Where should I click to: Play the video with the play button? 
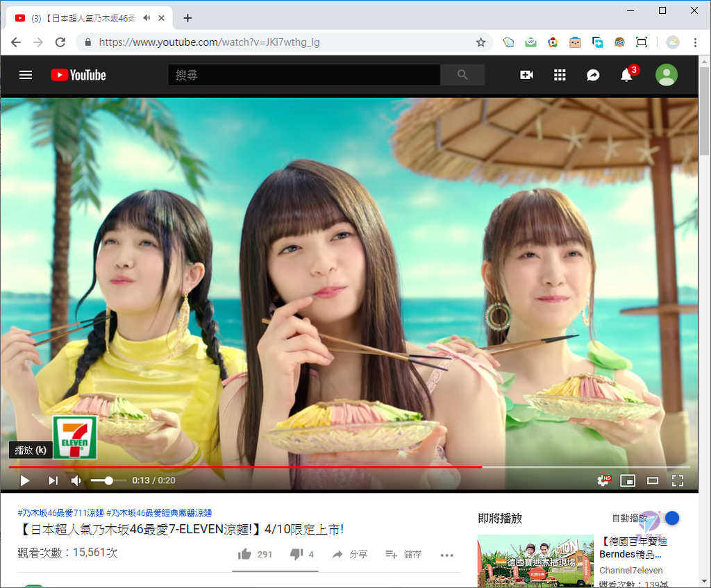point(25,480)
